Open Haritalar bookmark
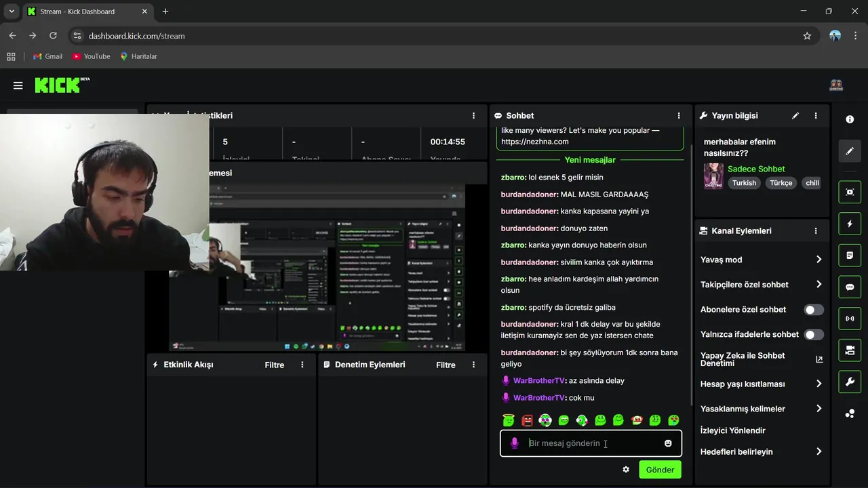 (138, 56)
